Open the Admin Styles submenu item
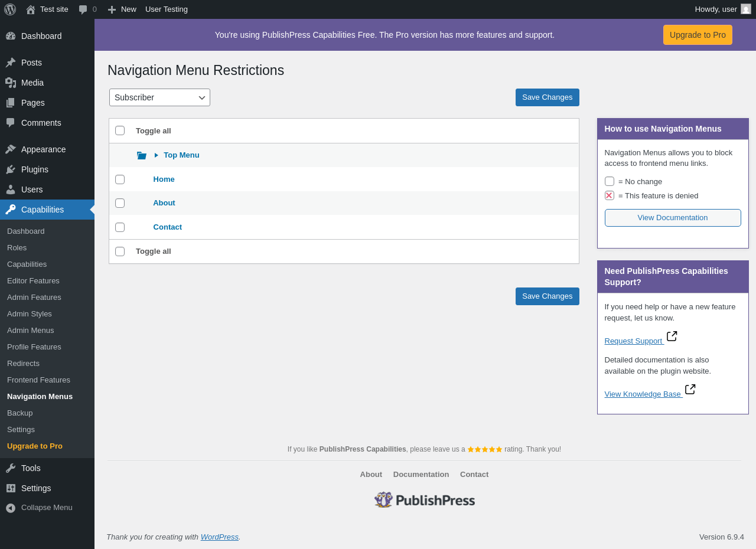Viewport: 756px width, 549px height. [30, 313]
